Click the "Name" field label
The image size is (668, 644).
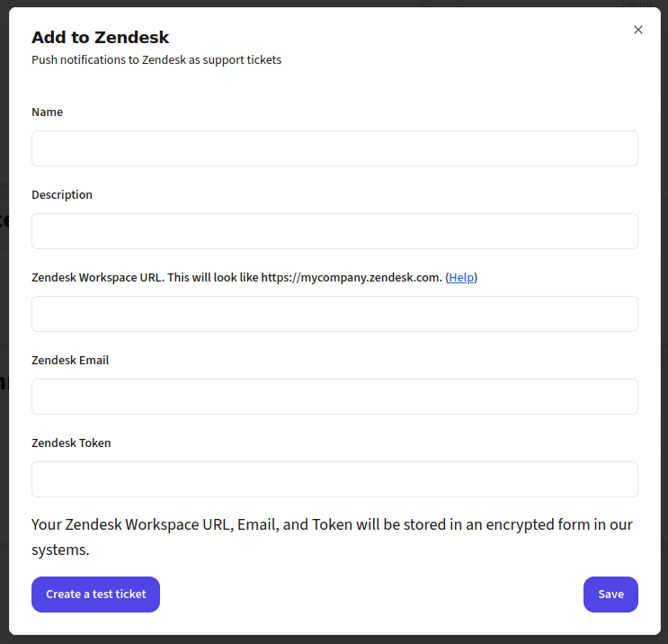tap(47, 112)
